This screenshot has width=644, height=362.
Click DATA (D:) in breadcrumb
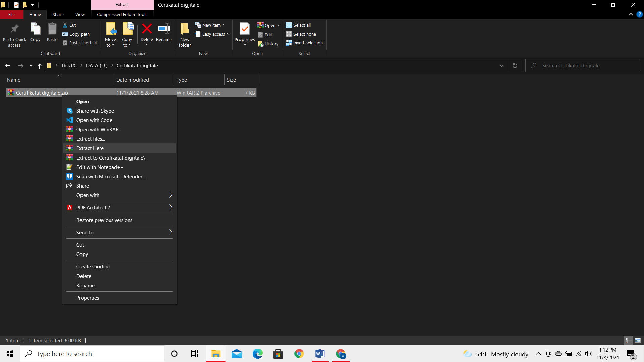tap(97, 66)
